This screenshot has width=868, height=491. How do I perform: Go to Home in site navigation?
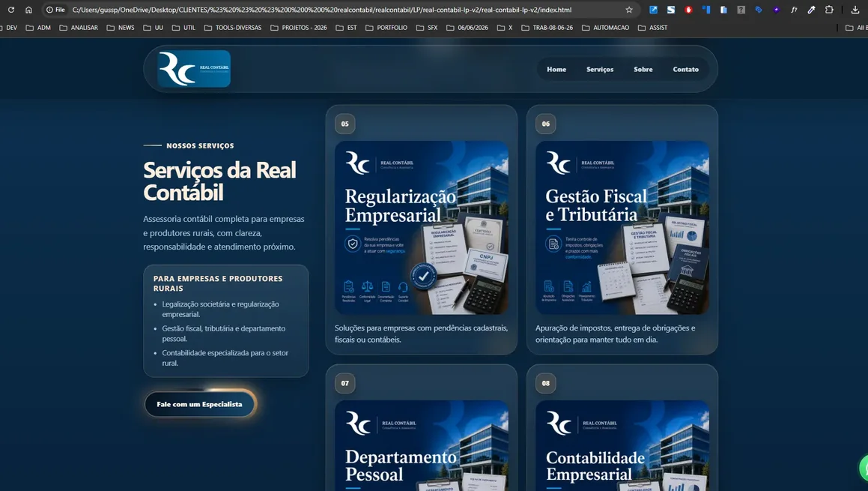[x=556, y=69]
